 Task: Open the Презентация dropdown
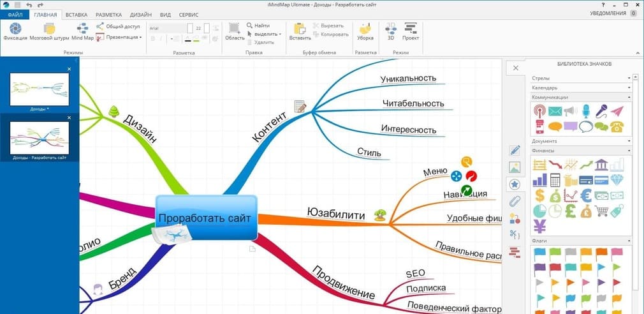[119, 37]
